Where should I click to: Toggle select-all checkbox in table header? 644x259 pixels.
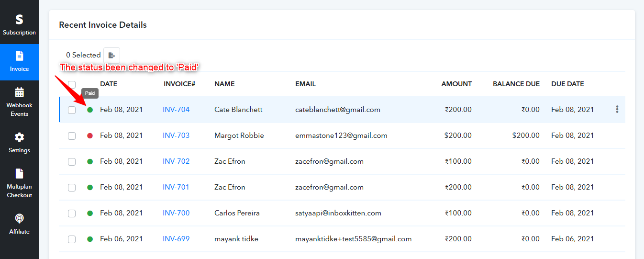pos(72,84)
